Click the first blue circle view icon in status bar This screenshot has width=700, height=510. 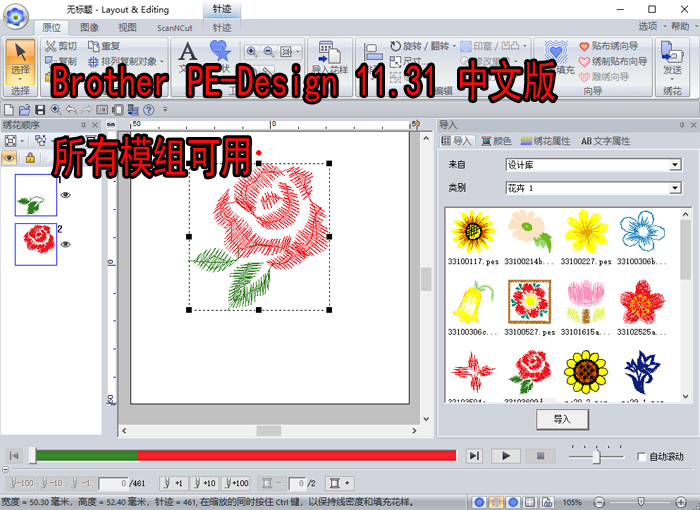[479, 502]
